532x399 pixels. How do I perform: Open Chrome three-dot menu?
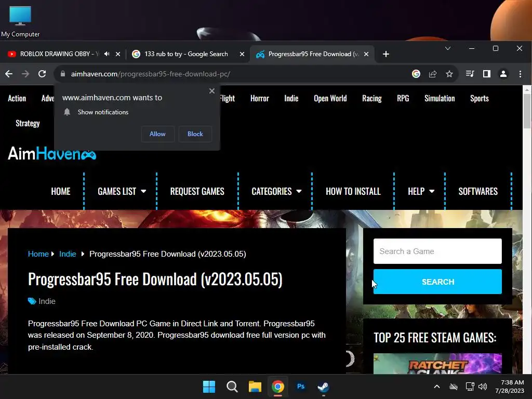(x=520, y=74)
